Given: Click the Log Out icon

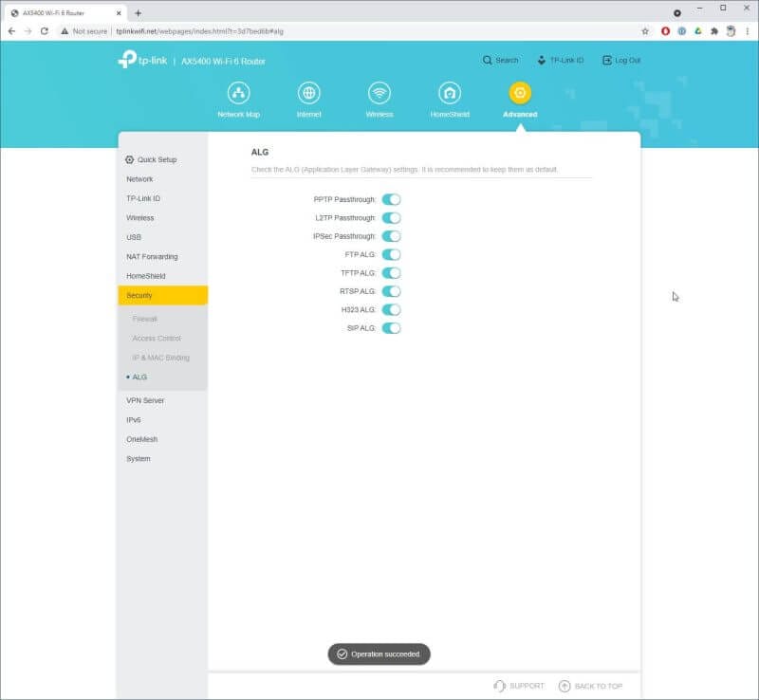Looking at the screenshot, I should click(607, 60).
